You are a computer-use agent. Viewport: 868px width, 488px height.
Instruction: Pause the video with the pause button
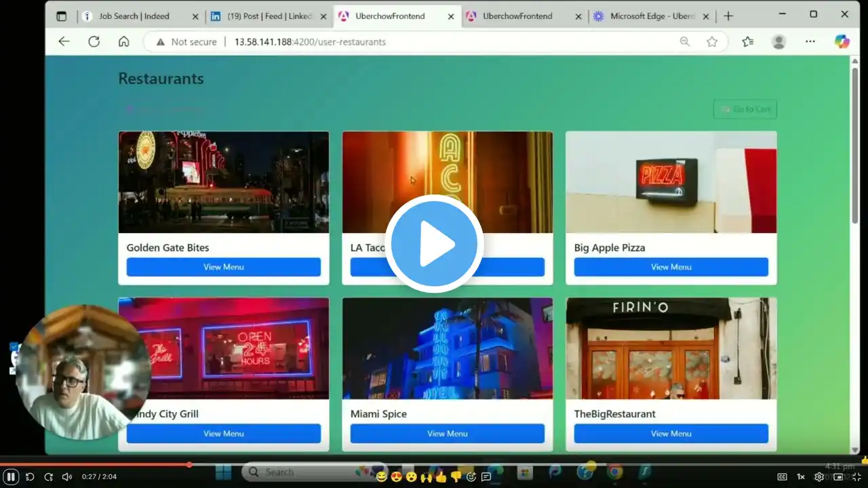click(x=12, y=476)
